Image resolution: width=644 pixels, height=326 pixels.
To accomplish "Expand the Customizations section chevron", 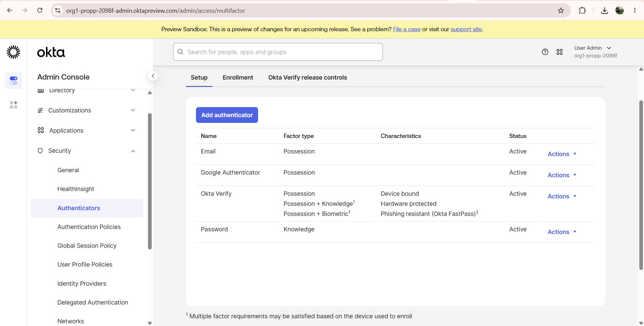I will (x=133, y=110).
